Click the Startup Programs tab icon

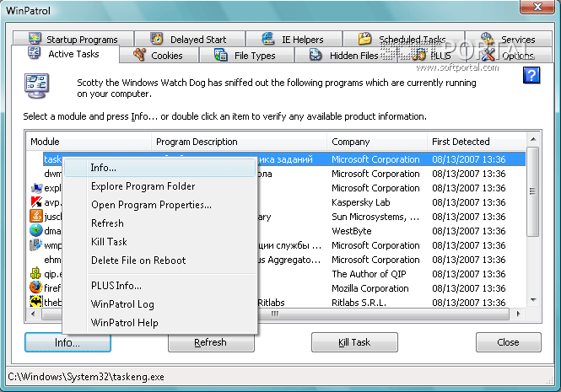pyautogui.click(x=35, y=39)
